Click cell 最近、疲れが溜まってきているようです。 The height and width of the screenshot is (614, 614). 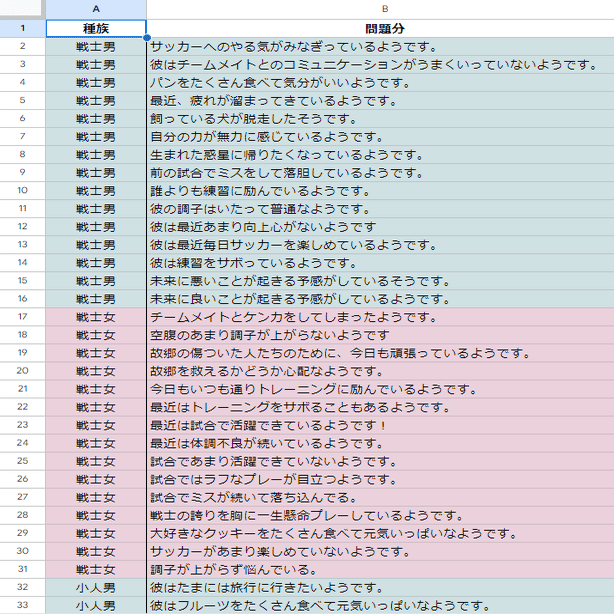tap(380, 101)
